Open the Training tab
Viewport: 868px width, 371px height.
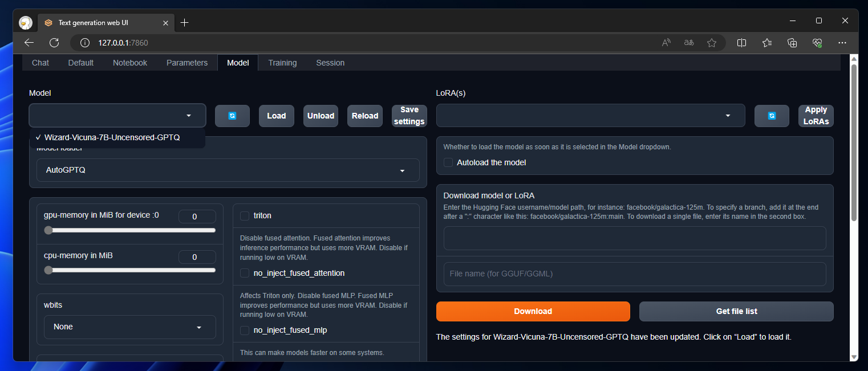point(282,63)
